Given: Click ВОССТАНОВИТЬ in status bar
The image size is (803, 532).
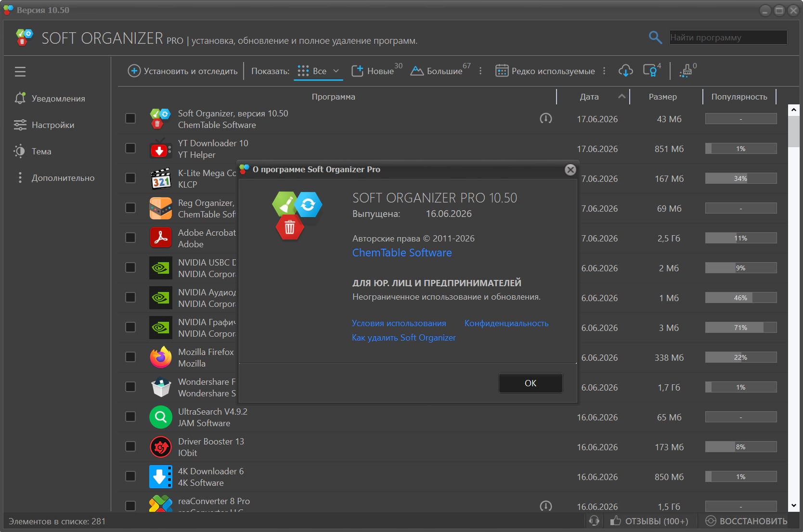Looking at the screenshot, I should pyautogui.click(x=746, y=521).
